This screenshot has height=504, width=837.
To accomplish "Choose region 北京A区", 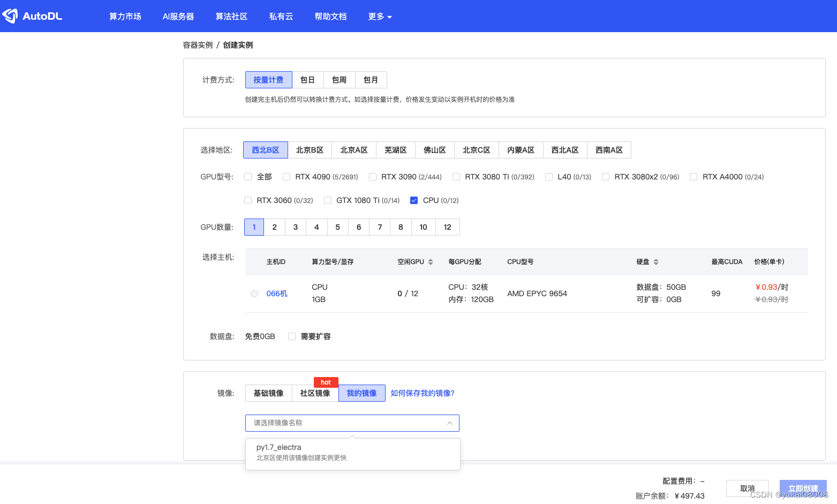I will coord(354,150).
